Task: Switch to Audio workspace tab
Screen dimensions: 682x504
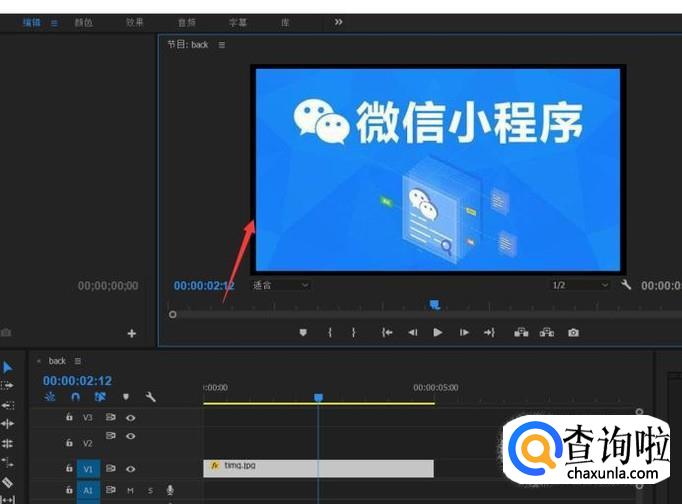Action: coord(187,23)
